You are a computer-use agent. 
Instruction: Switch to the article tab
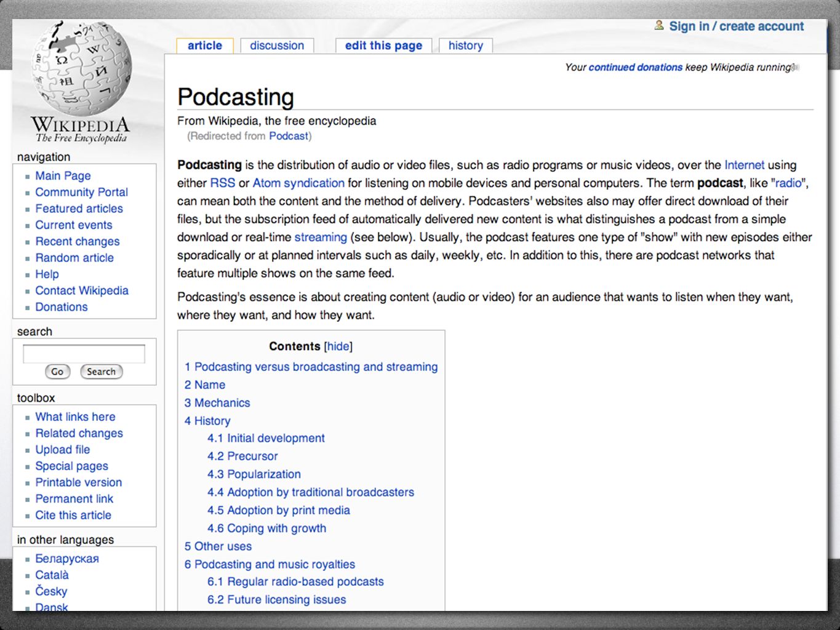tap(205, 46)
